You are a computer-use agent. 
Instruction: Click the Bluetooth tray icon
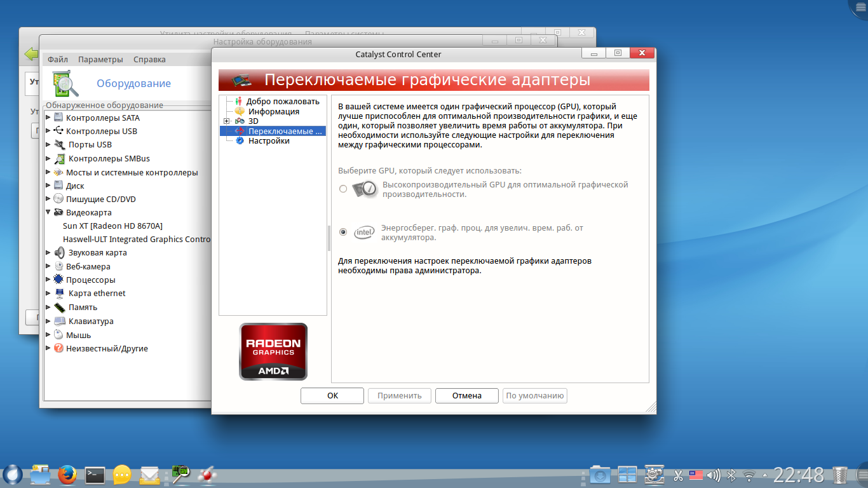[x=731, y=475]
